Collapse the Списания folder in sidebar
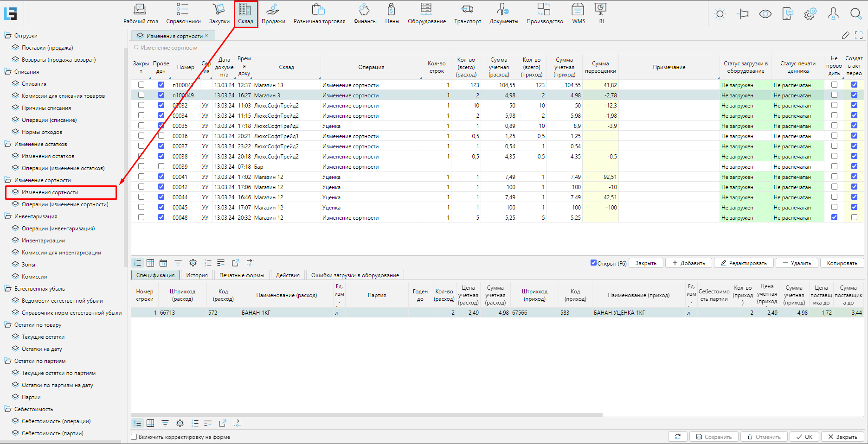The height and width of the screenshot is (444, 868). (8, 72)
